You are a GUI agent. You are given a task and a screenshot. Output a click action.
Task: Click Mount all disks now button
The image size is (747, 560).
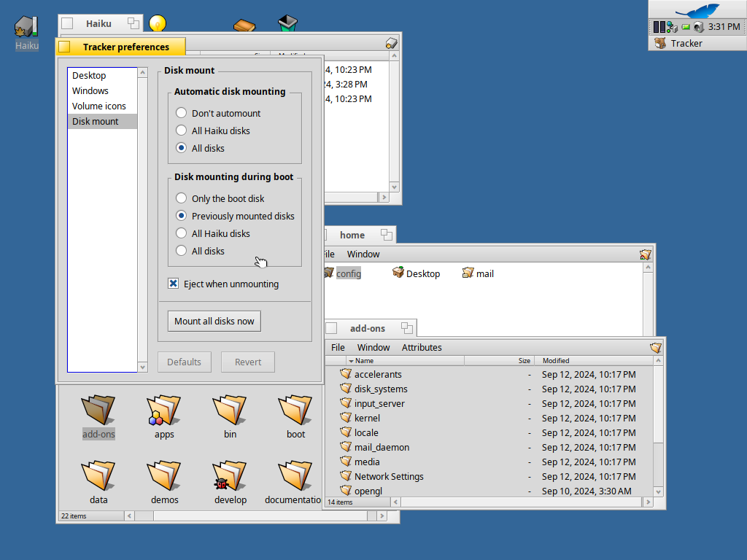pyautogui.click(x=214, y=321)
